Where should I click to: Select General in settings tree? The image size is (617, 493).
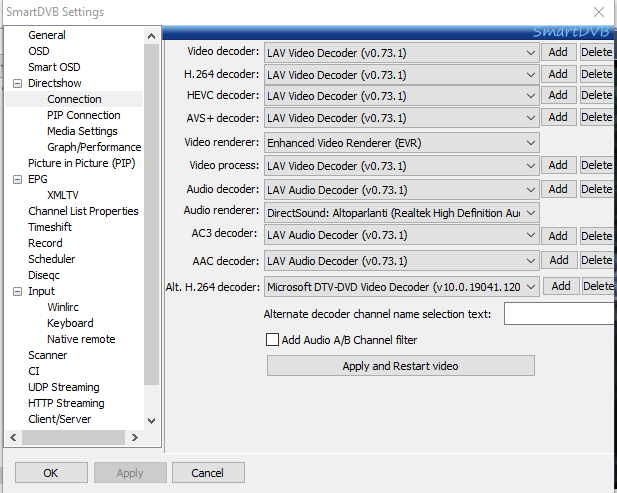pos(47,35)
